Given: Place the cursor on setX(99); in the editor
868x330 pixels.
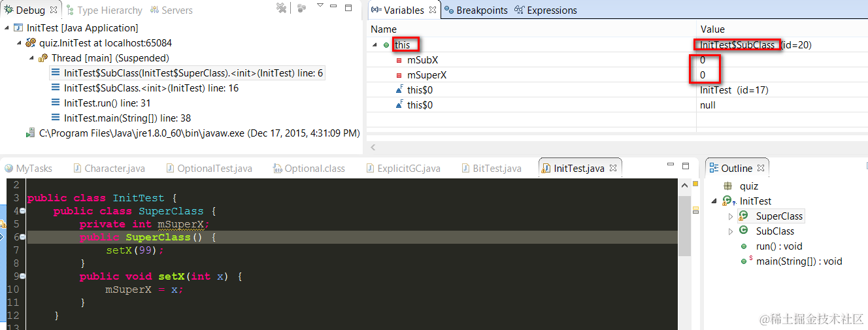Looking at the screenshot, I should point(135,250).
